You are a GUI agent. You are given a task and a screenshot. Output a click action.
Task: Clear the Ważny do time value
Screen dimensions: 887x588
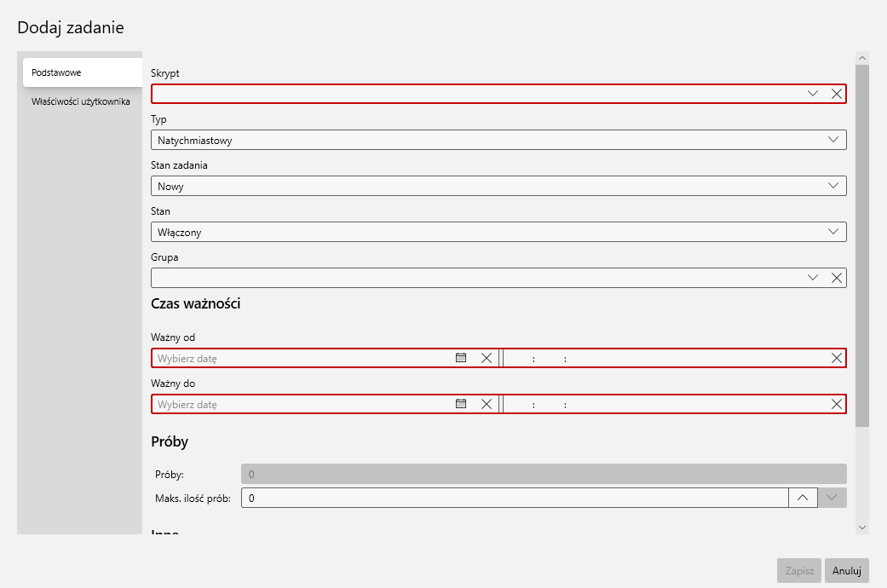tap(837, 404)
